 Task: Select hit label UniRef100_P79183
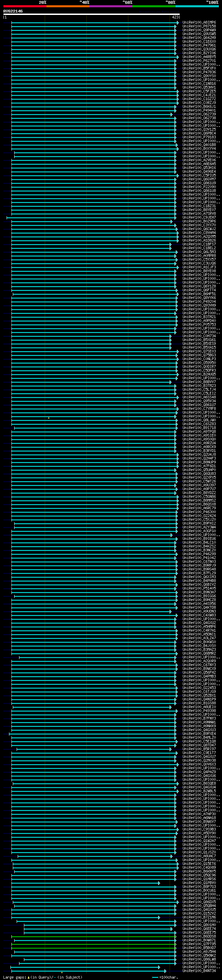coord(199,137)
